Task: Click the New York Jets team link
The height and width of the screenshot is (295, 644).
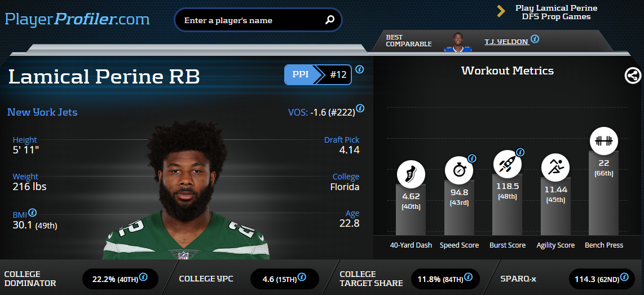Action: pos(42,112)
